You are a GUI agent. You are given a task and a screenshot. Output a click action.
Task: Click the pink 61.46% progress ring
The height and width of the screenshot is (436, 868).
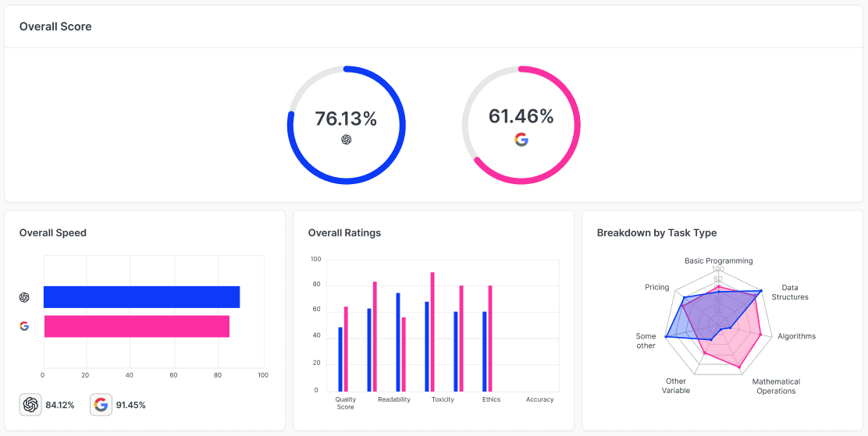tap(521, 125)
